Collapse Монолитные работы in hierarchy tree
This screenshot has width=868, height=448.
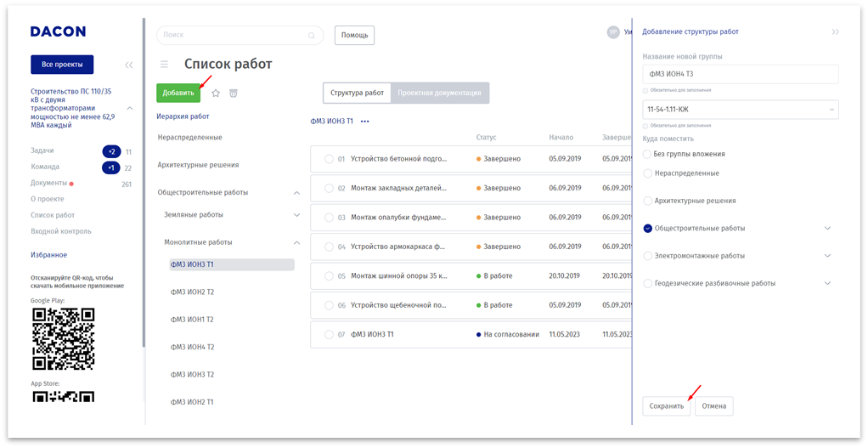coord(296,242)
